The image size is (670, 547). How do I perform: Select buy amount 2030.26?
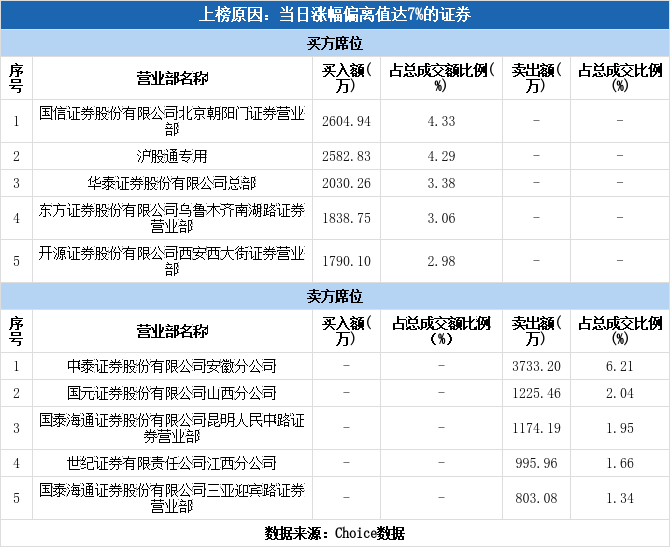coord(347,183)
